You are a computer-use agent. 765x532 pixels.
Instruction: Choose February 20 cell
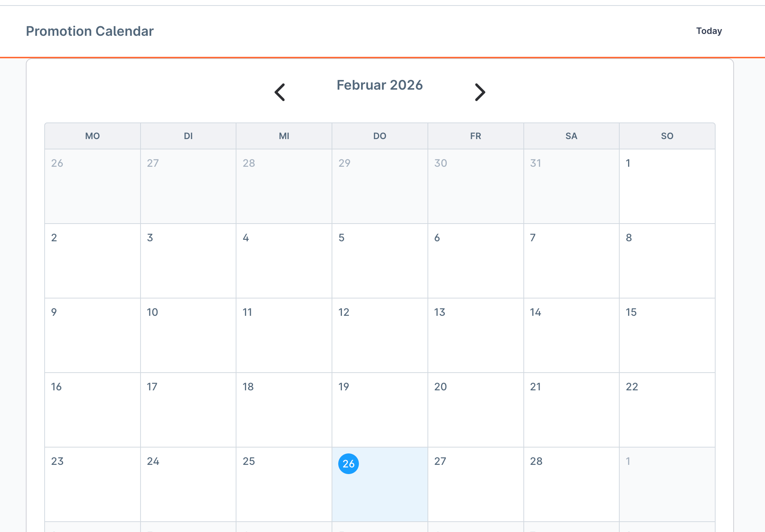[x=475, y=410]
